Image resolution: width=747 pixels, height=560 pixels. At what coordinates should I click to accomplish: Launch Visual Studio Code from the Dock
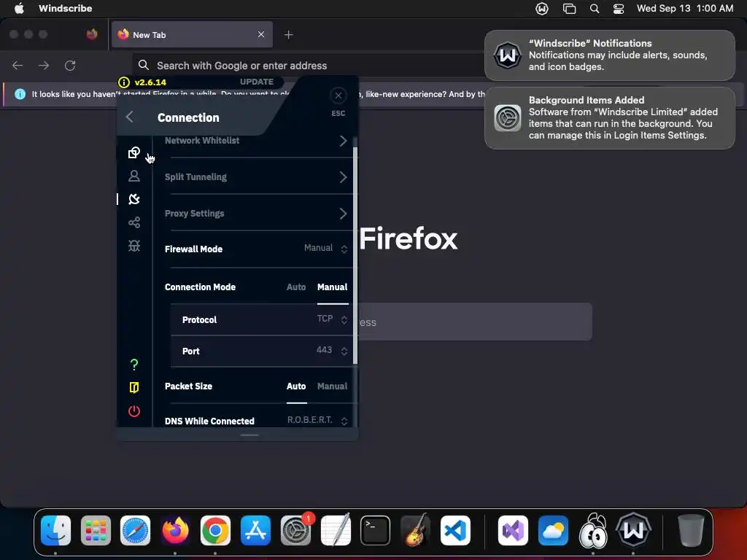[455, 531]
